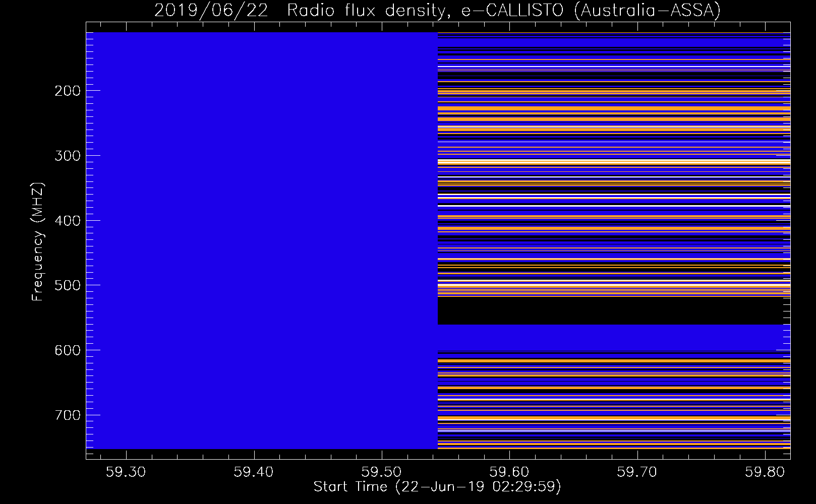The height and width of the screenshot is (504, 816).
Task: Click the 500 frequency tick label
Action: click(68, 285)
